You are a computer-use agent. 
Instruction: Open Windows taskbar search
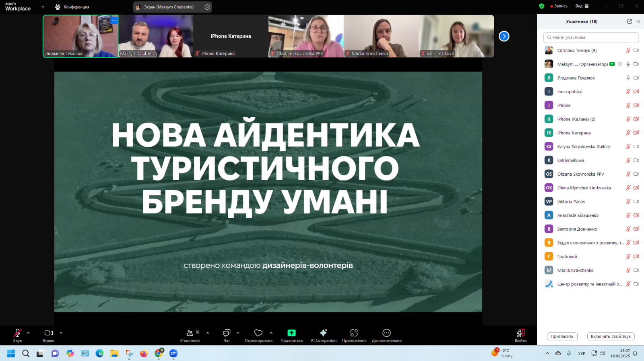(x=26, y=353)
